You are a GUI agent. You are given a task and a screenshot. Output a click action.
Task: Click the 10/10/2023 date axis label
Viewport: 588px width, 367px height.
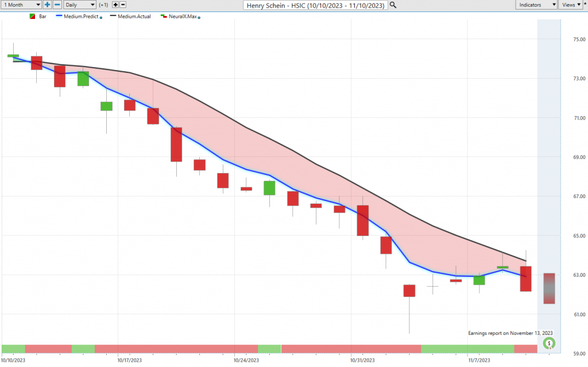click(x=13, y=360)
